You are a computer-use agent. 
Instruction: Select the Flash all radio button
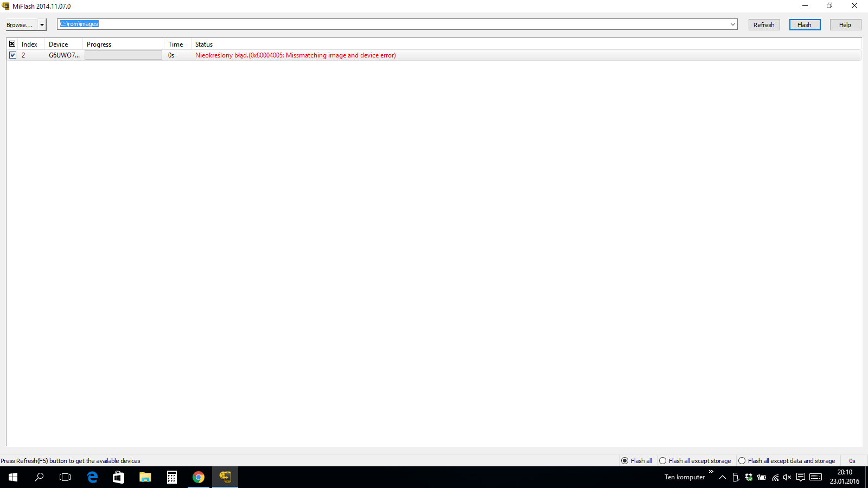(x=624, y=461)
